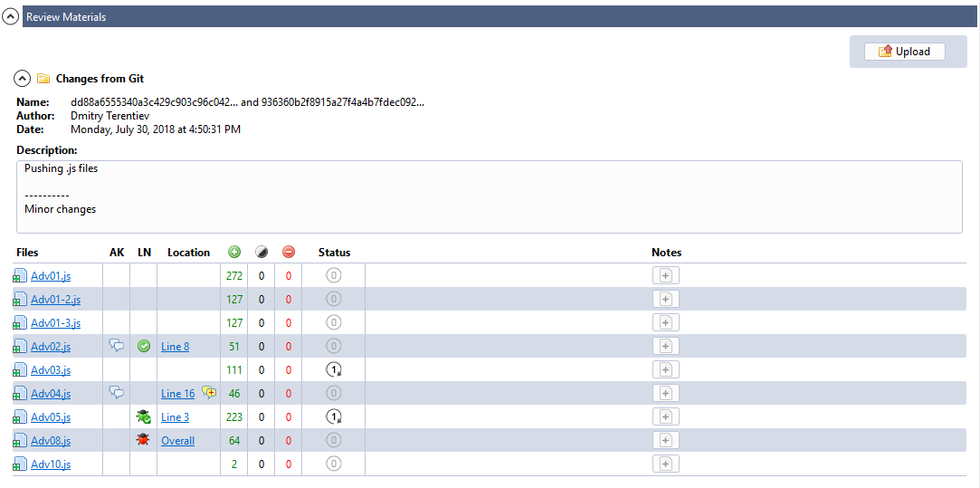Viewport: 980px width, 488px height.
Task: Click the green added-lines column header icon
Action: (234, 253)
